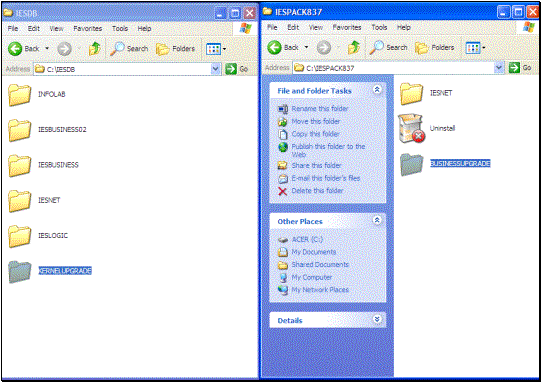Select the Uninstall program icon
The width and height of the screenshot is (541, 382).
411,128
